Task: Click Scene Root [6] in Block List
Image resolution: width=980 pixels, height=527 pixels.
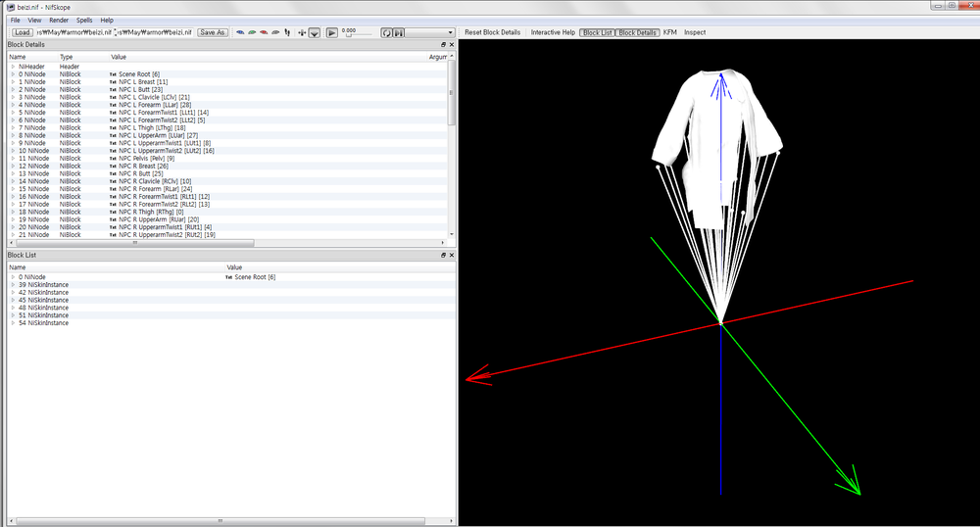Action: point(255,277)
